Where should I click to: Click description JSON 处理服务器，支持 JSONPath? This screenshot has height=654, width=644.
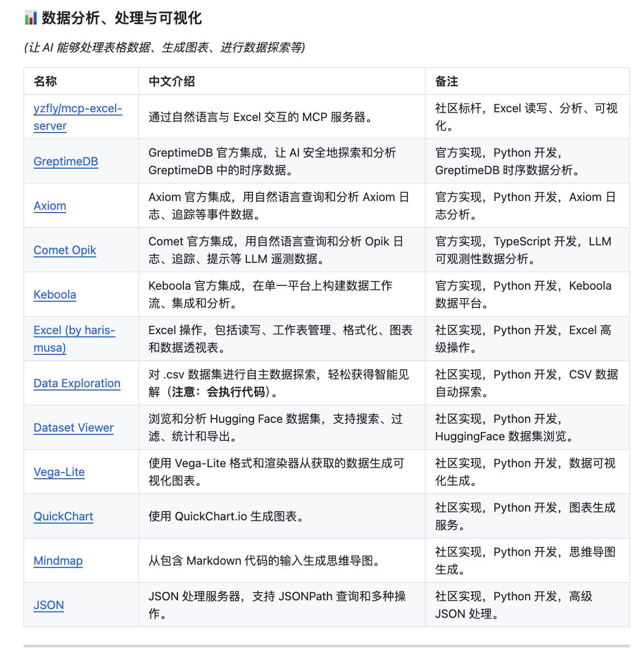click(277, 605)
